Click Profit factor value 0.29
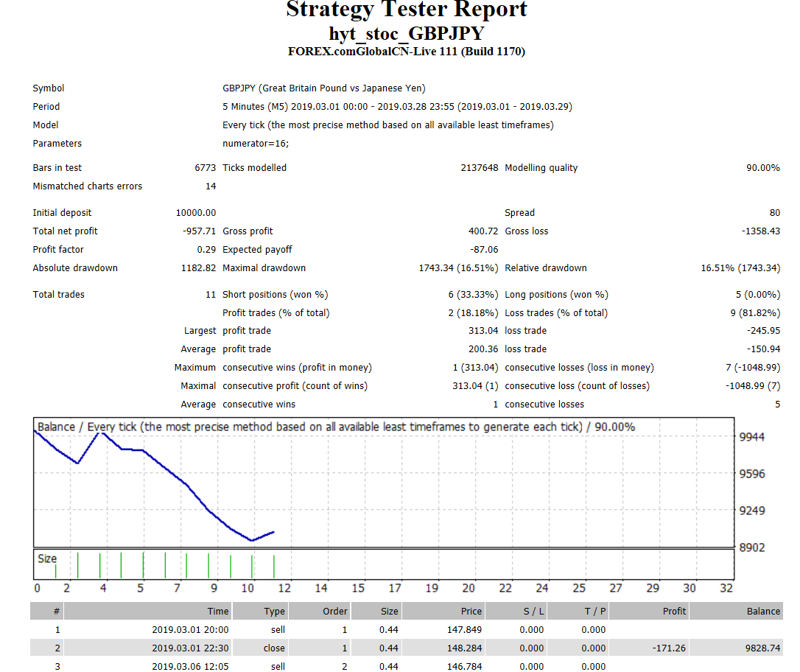Image resolution: width=800 pixels, height=672 pixels. [207, 250]
